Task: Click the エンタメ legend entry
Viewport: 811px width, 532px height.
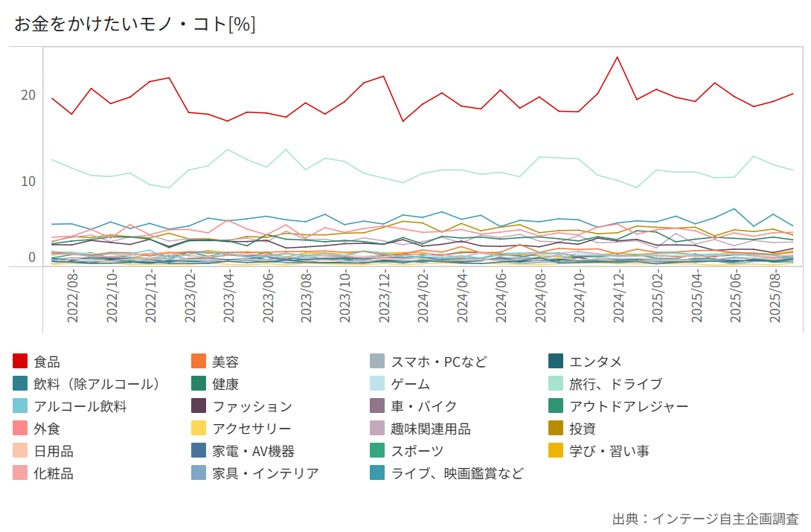Action: pyautogui.click(x=594, y=362)
